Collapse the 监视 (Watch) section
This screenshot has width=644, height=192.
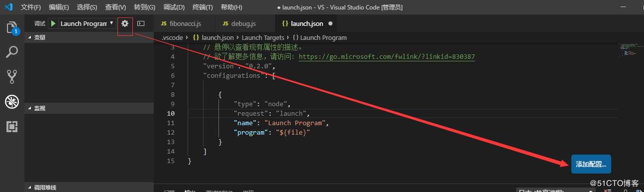pyautogui.click(x=89, y=108)
